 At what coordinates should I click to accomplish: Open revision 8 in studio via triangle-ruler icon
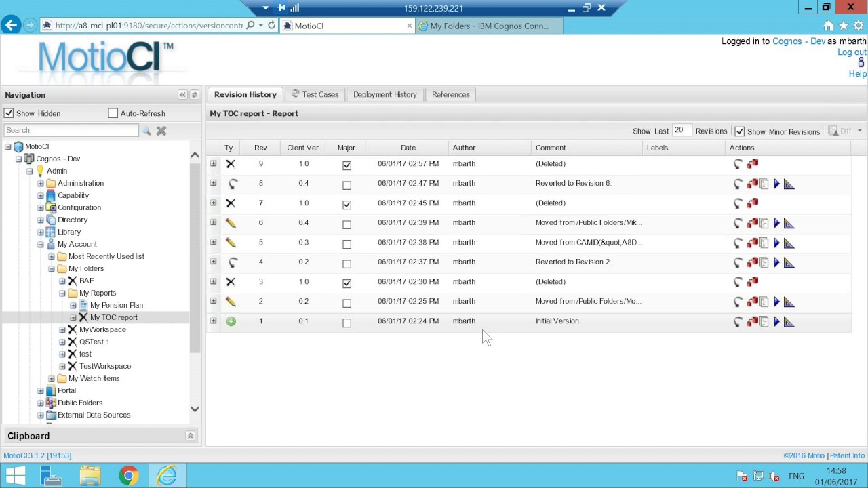coord(789,184)
